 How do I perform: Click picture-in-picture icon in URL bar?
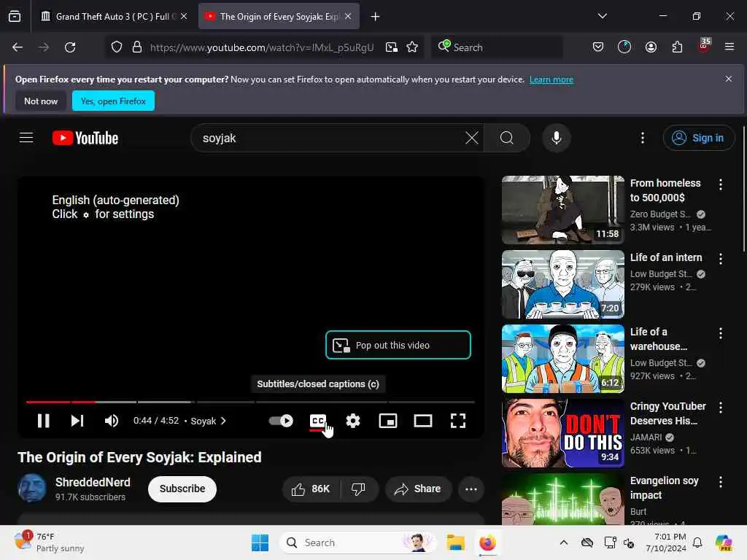click(392, 47)
